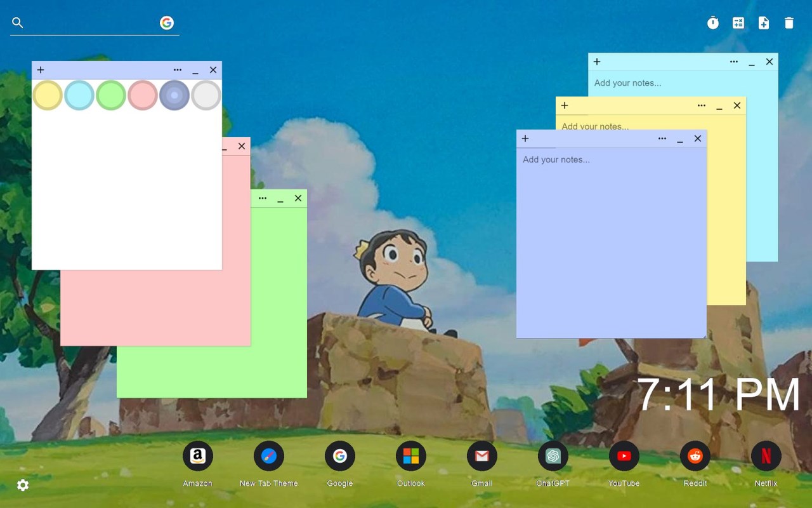812x508 pixels.
Task: Switch search engine via Google logo
Action: (x=167, y=23)
